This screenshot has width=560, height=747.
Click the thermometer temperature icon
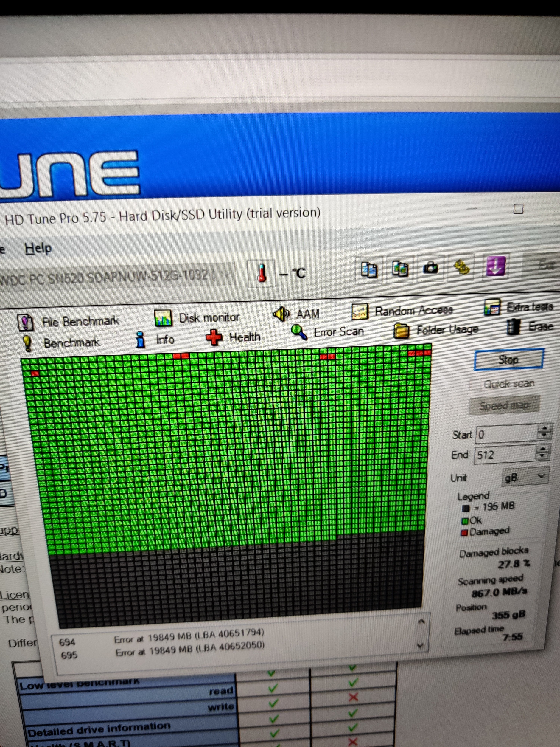tap(262, 273)
